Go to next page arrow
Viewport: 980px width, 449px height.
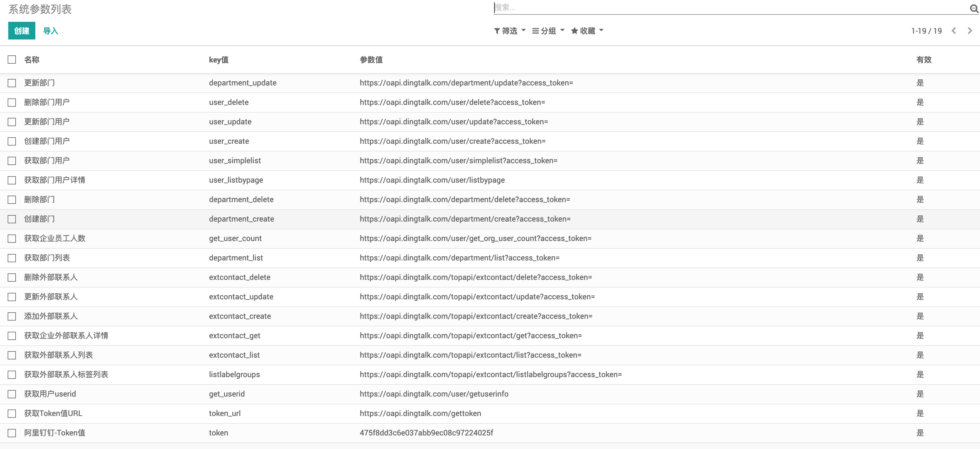[970, 31]
